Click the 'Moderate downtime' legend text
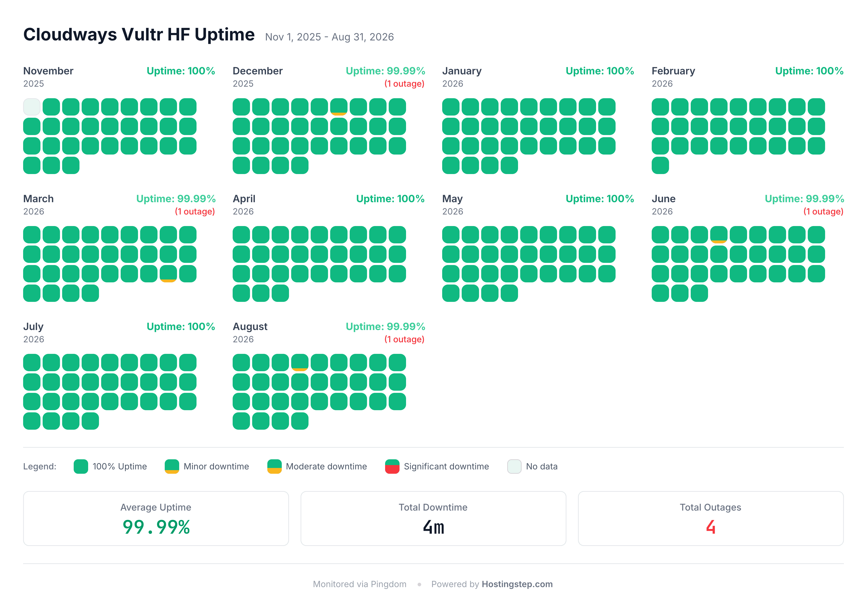 tap(326, 467)
